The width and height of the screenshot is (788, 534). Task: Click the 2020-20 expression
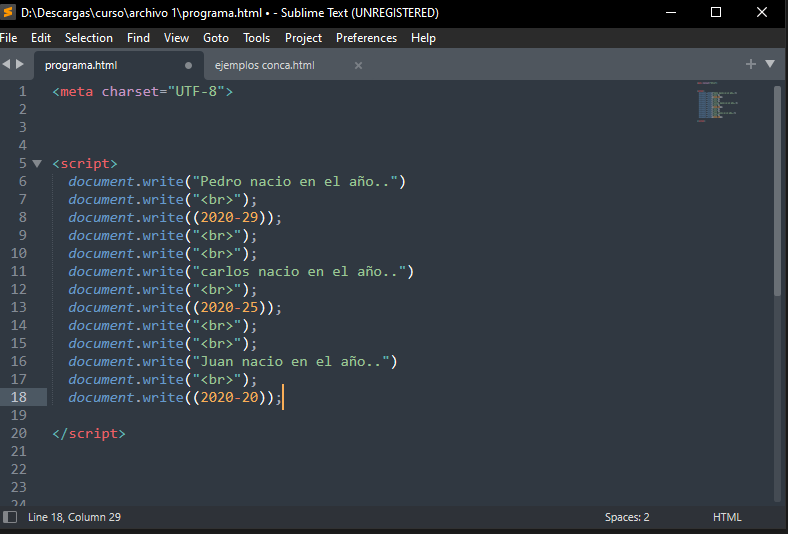[229, 397]
